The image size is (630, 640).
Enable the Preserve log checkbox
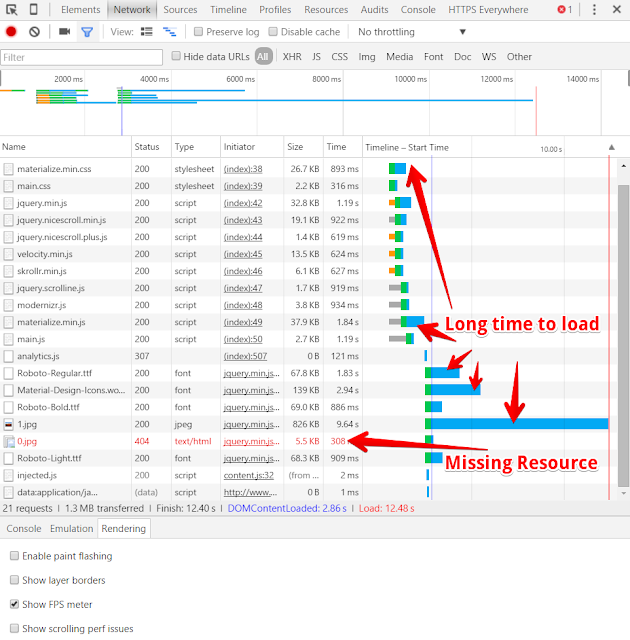click(x=198, y=31)
